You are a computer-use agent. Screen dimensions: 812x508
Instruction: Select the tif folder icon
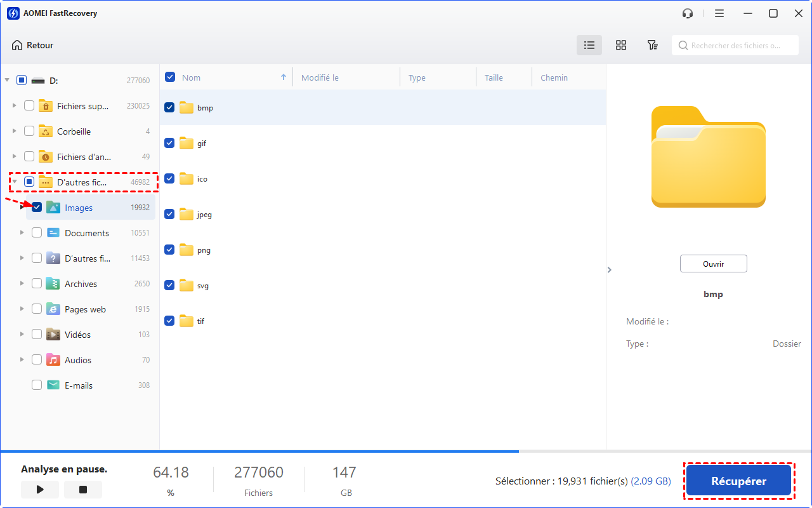tap(187, 321)
